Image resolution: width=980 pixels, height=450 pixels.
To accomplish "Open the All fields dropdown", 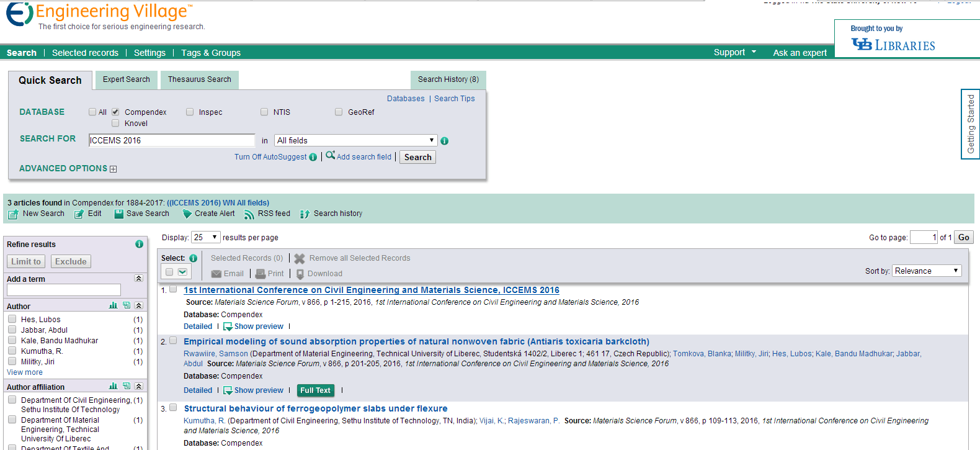I will pyautogui.click(x=356, y=141).
